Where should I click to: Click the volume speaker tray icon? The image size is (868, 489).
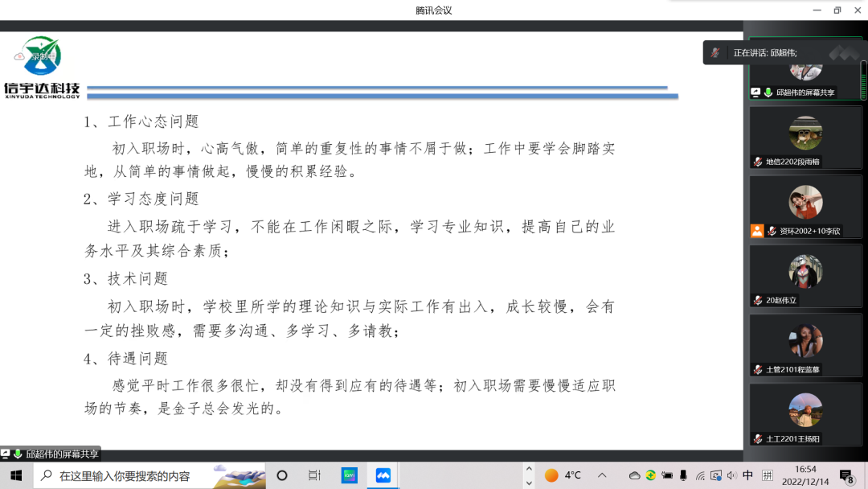tap(732, 475)
